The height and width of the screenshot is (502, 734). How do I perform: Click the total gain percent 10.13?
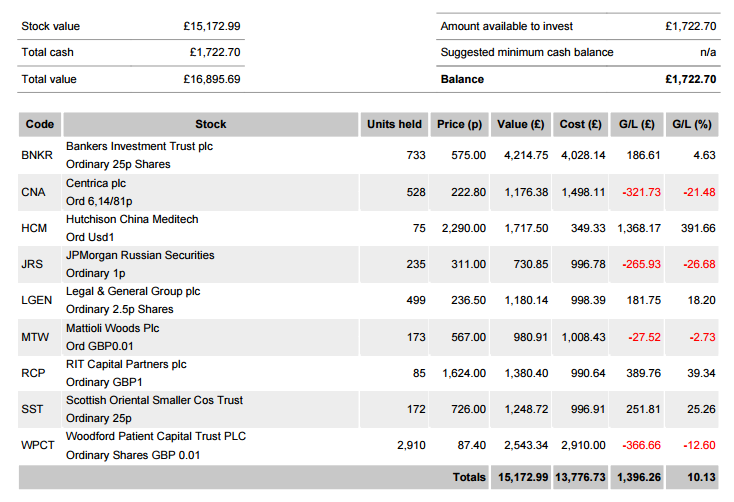701,477
